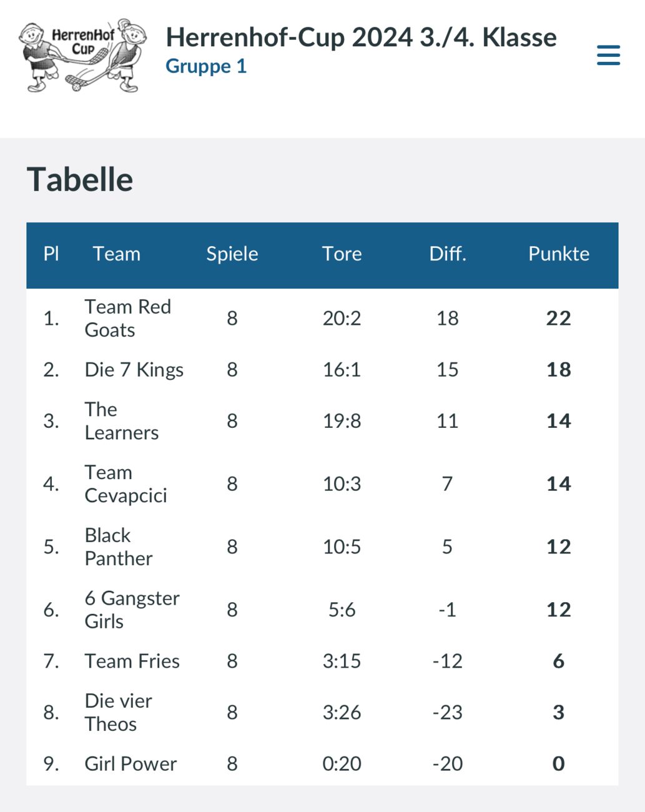Click Black Panther team name

tap(119, 547)
